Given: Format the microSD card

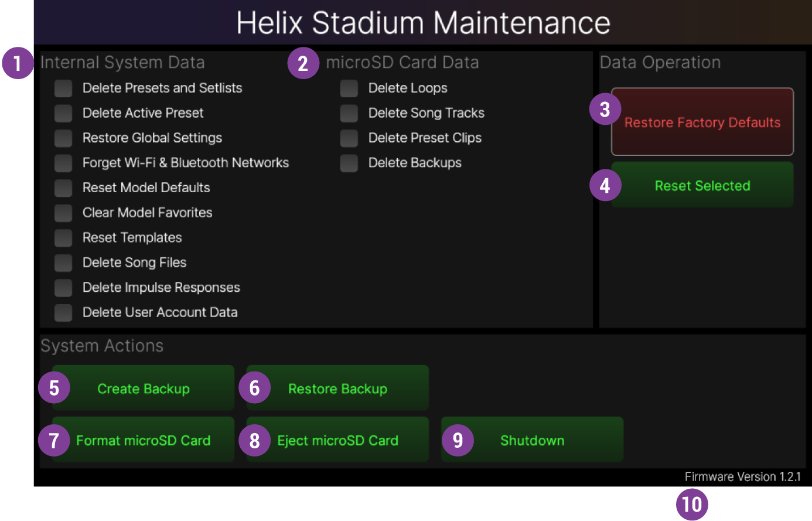Looking at the screenshot, I should pyautogui.click(x=143, y=440).
